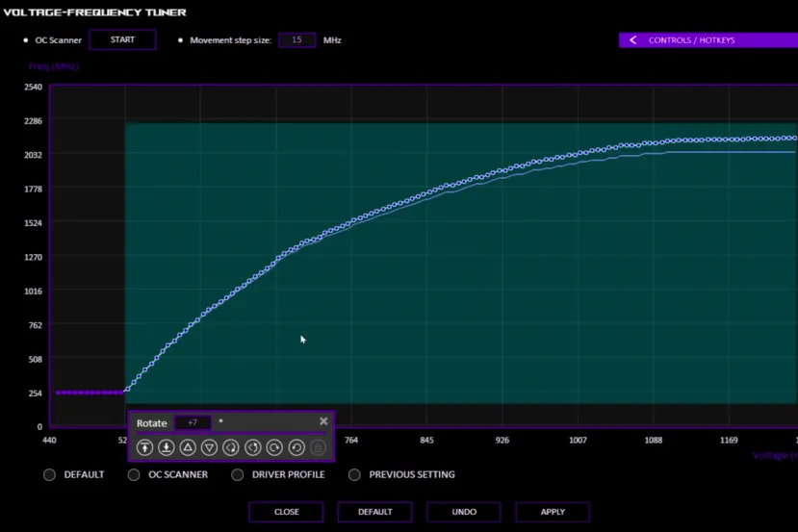Click the 440 voltage axis label

[x=49, y=440]
